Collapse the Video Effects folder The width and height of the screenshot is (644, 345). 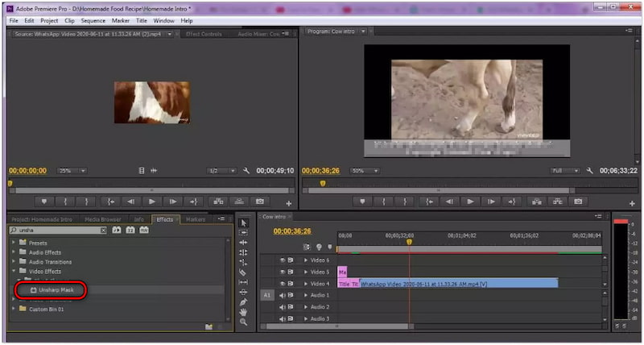coord(14,271)
